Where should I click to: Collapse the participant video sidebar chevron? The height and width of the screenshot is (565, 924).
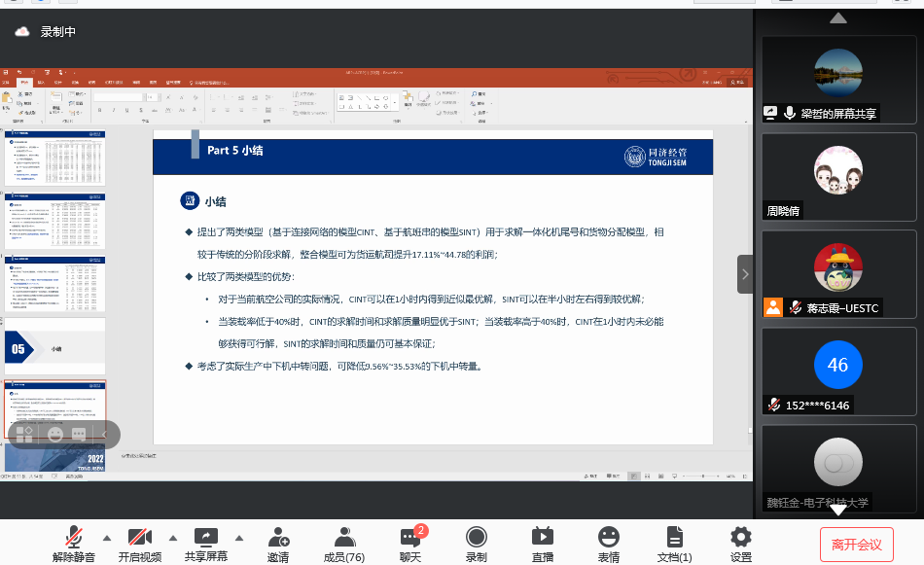pos(745,274)
